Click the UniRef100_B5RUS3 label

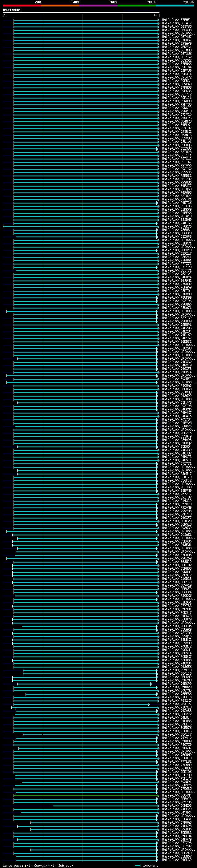[176, 833]
